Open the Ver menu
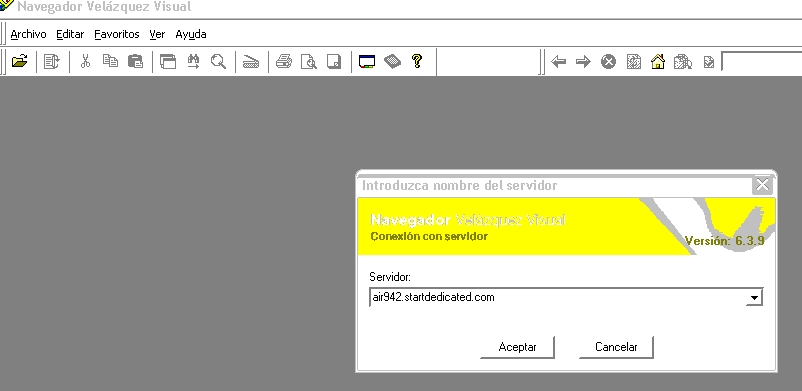The width and height of the screenshot is (802, 391). coord(157,34)
